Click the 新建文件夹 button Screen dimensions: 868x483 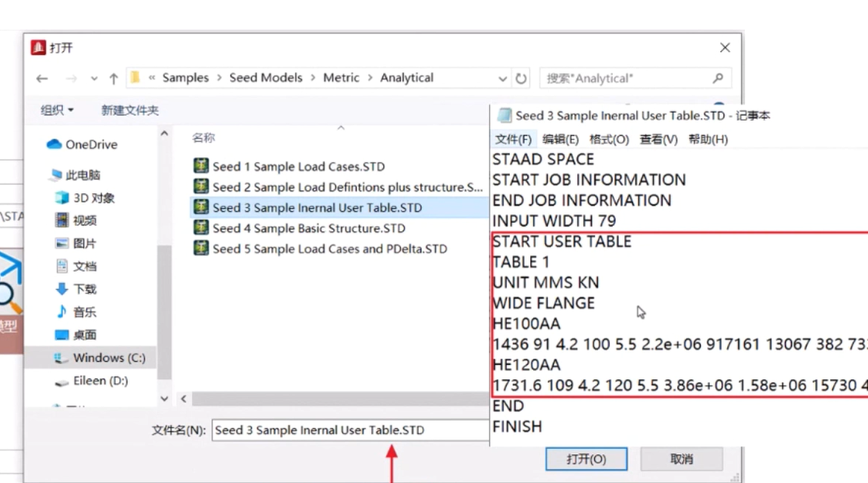click(130, 110)
